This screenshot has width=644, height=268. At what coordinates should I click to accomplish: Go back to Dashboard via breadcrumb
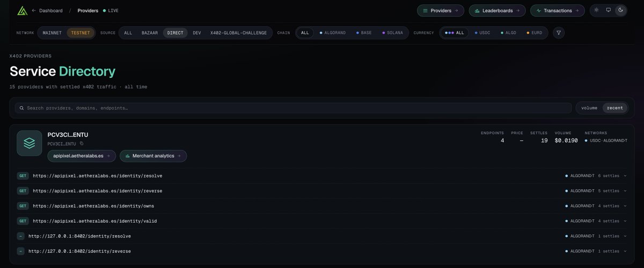47,11
